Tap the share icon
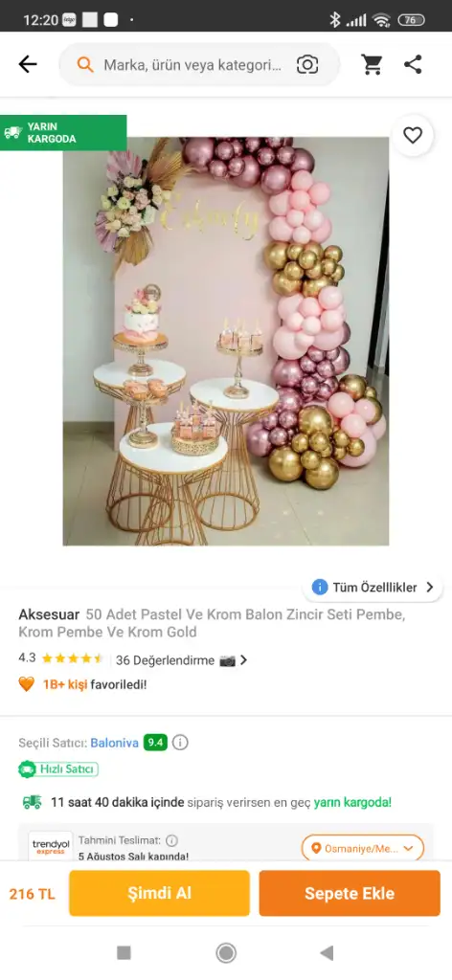This screenshot has height=980, width=452. pyautogui.click(x=413, y=64)
